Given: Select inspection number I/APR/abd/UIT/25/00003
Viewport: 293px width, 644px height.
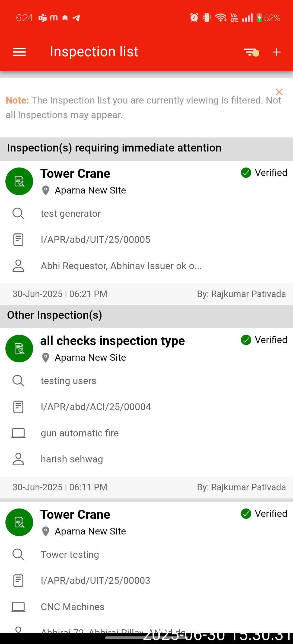Looking at the screenshot, I should 95,581.
